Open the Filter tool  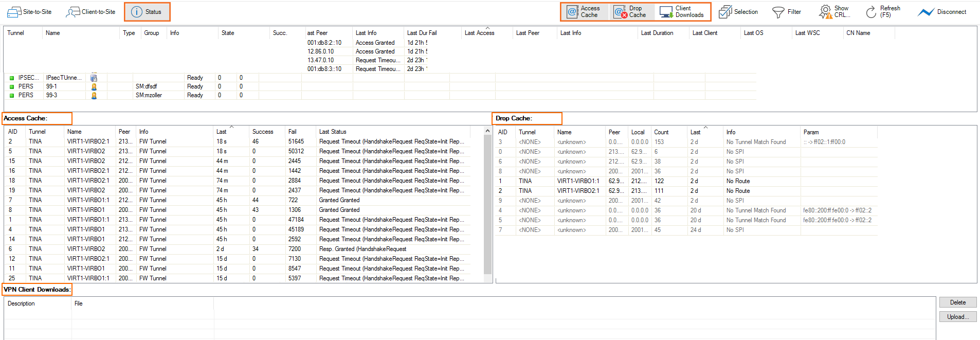787,12
